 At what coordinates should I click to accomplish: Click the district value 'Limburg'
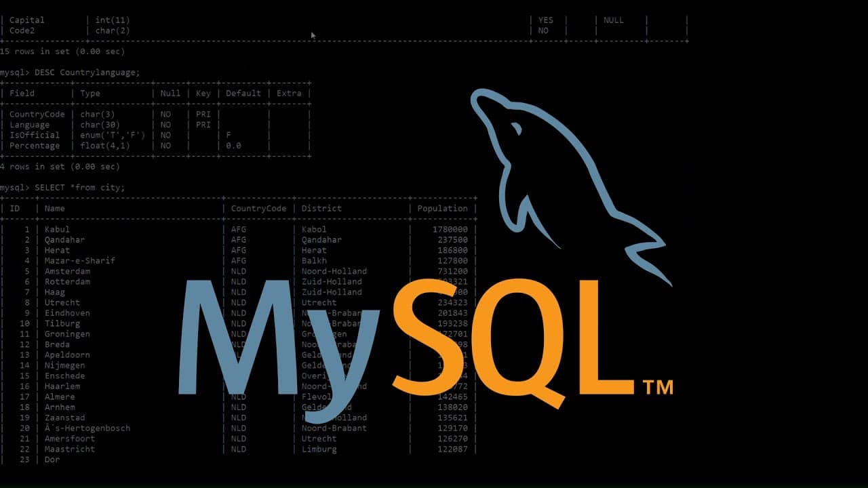click(x=319, y=449)
